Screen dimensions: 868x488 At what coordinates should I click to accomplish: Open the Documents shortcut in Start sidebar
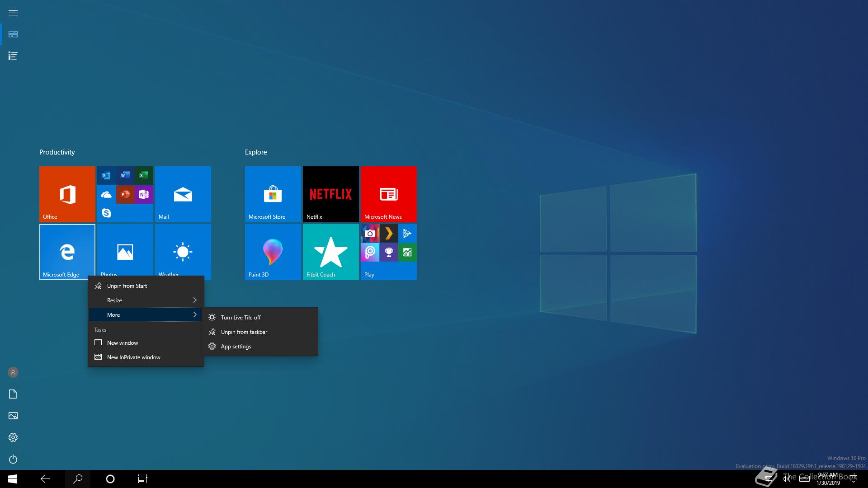click(x=13, y=394)
